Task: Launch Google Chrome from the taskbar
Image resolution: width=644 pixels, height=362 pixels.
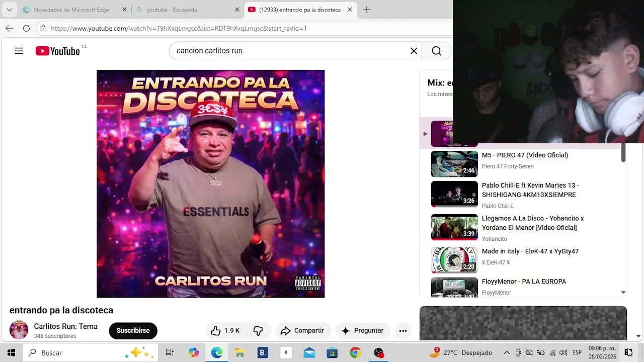Action: click(x=355, y=353)
